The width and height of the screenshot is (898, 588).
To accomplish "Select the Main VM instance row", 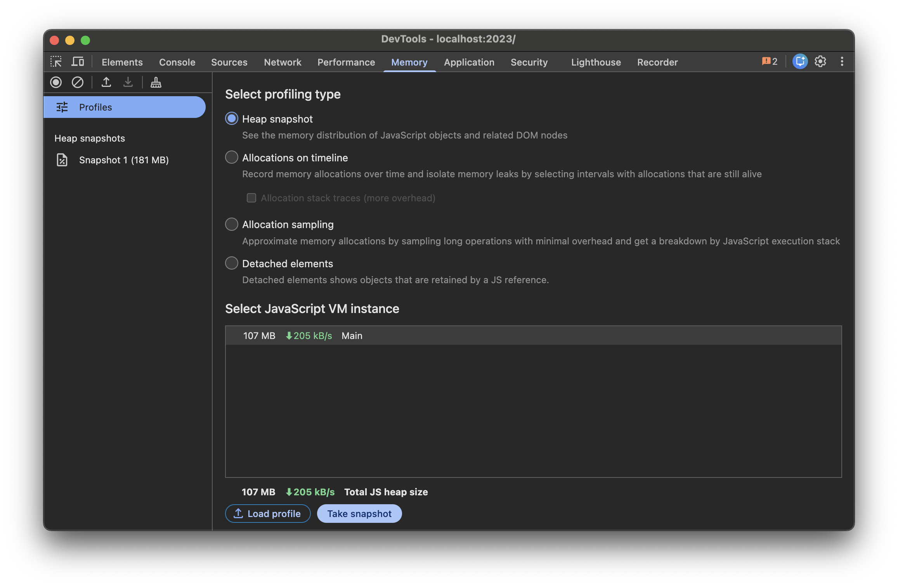I will point(533,336).
